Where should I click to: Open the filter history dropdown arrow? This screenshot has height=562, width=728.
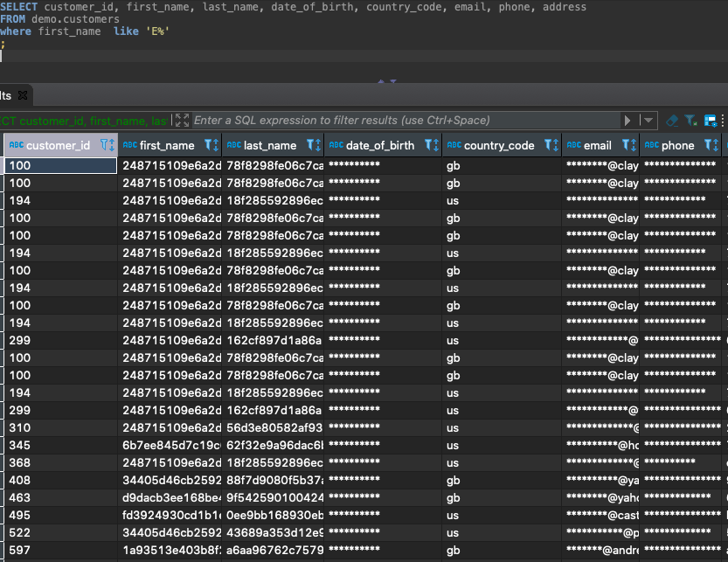pyautogui.click(x=648, y=121)
